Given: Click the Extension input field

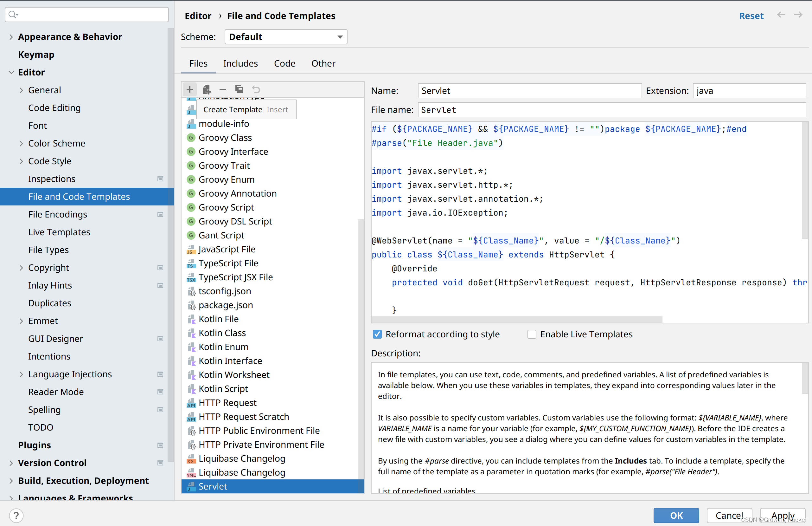Looking at the screenshot, I should [x=749, y=91].
